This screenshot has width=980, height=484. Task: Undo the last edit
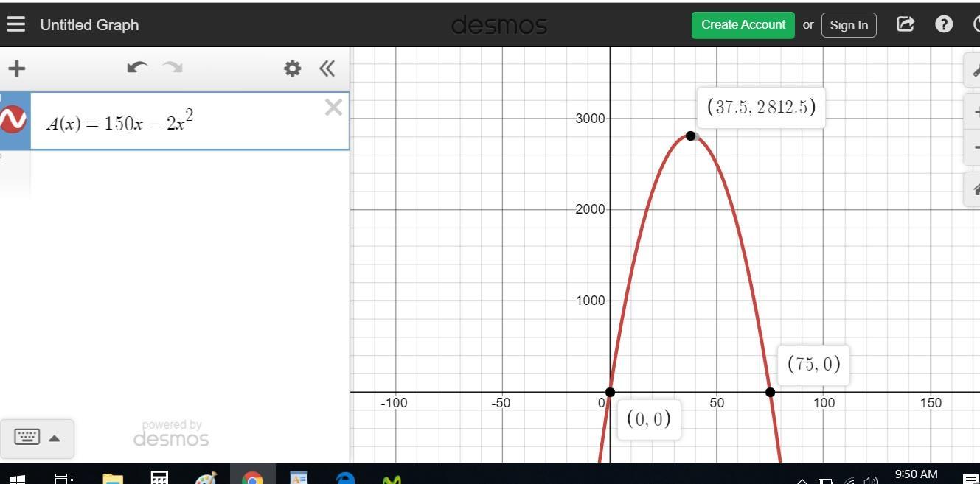pos(137,68)
